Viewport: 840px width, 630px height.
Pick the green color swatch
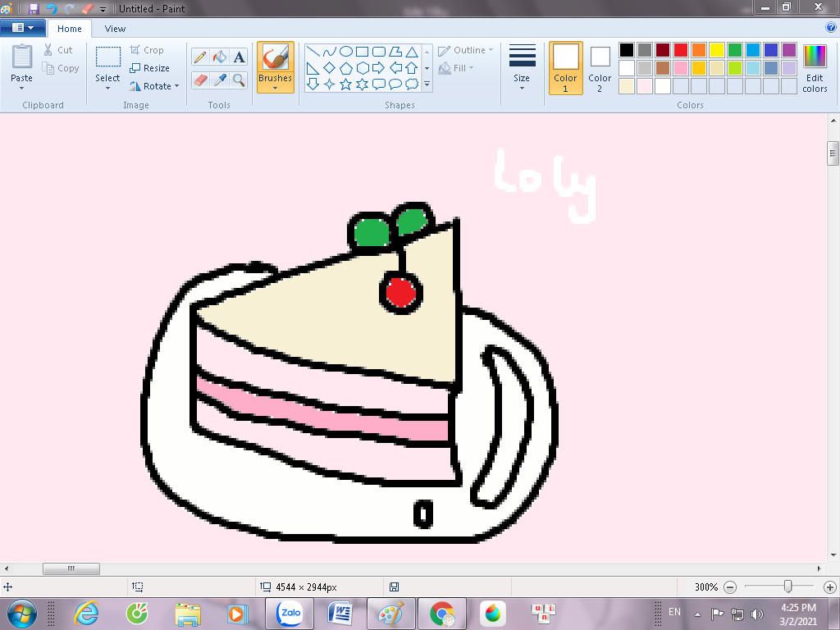[735, 50]
